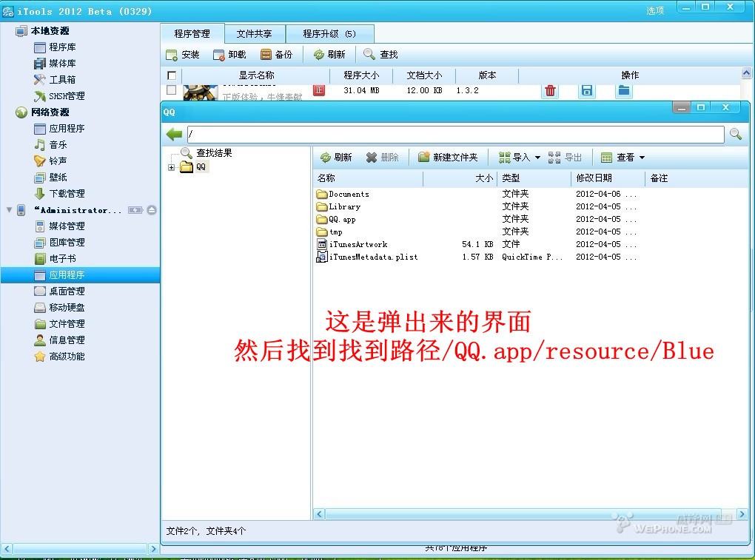
Task: Select the QQ.app folder
Action: 336,220
